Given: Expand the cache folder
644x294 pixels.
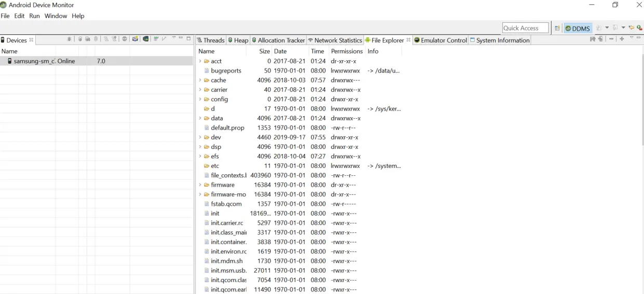Looking at the screenshot, I should click(200, 80).
